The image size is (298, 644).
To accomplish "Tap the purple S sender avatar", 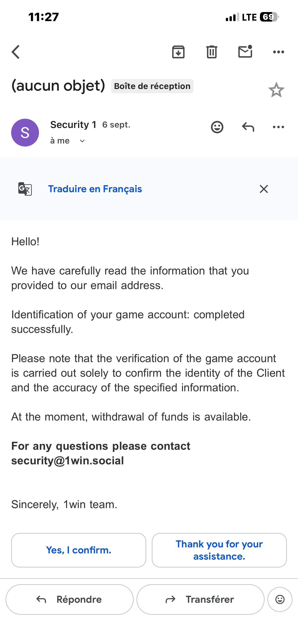I will click(x=25, y=133).
